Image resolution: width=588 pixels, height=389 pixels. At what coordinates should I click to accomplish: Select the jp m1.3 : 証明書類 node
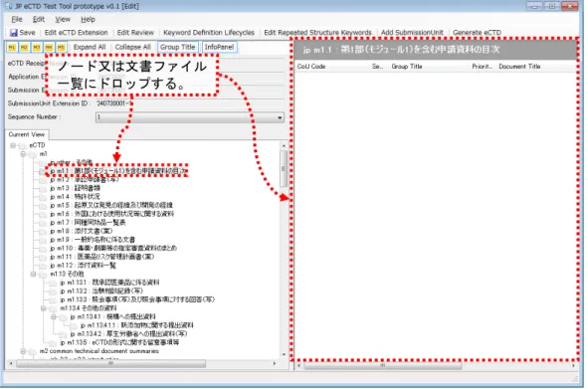pyautogui.click(x=75, y=188)
